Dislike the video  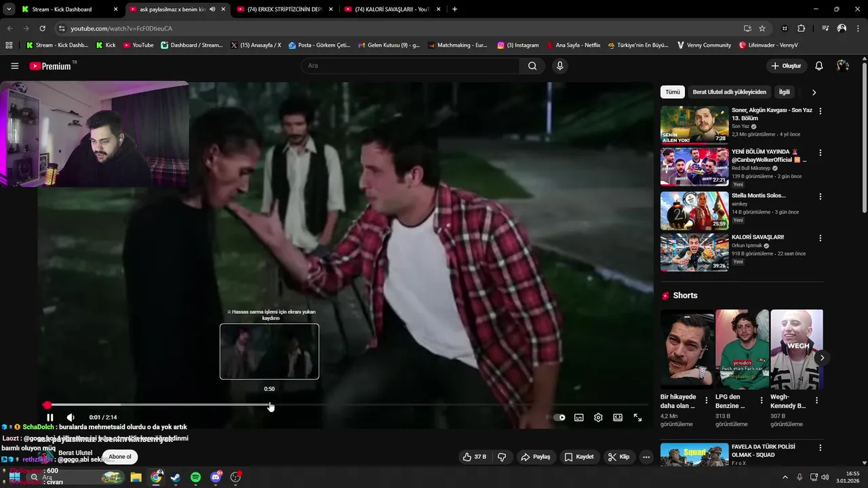[502, 457]
